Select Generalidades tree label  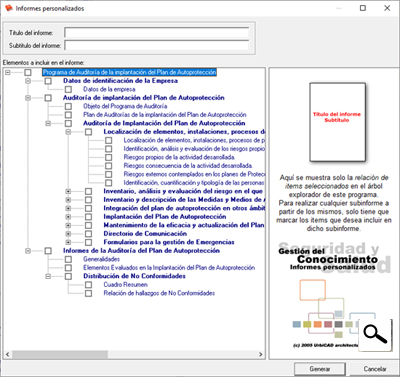[101, 259]
